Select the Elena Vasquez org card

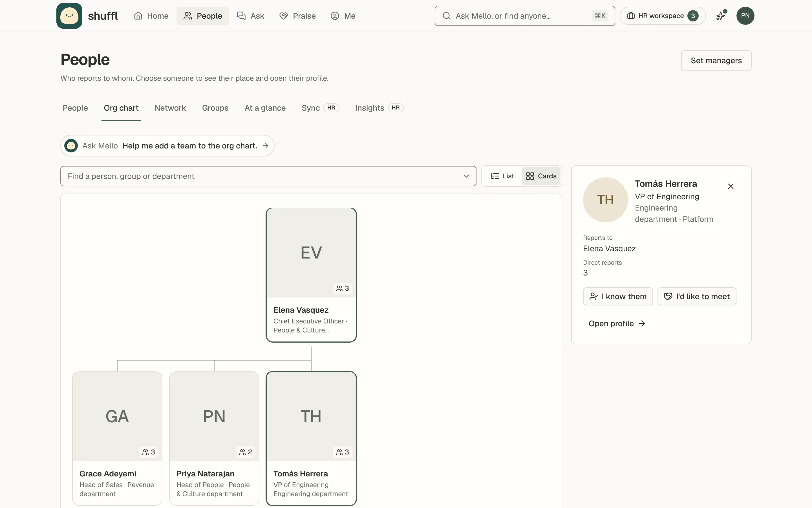click(311, 275)
